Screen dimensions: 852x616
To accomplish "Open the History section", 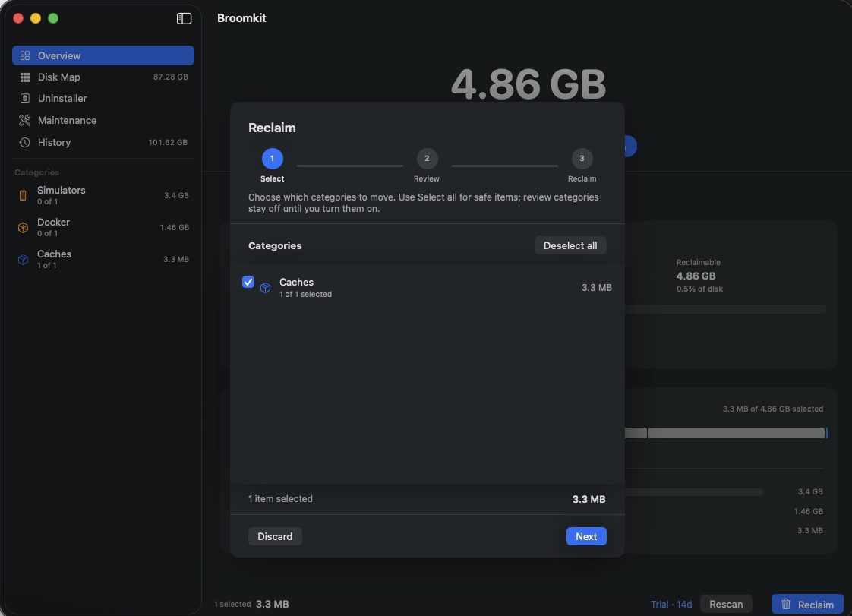I will click(x=103, y=143).
